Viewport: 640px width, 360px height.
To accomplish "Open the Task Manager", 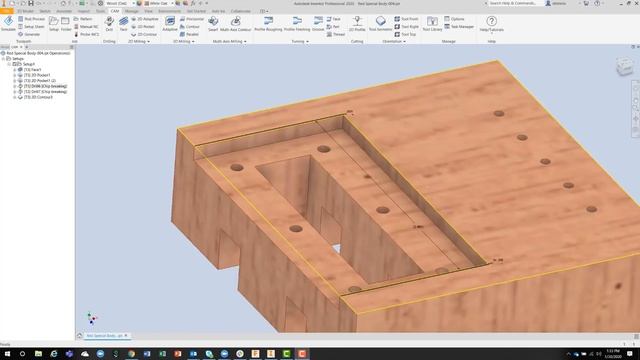I will click(459, 27).
